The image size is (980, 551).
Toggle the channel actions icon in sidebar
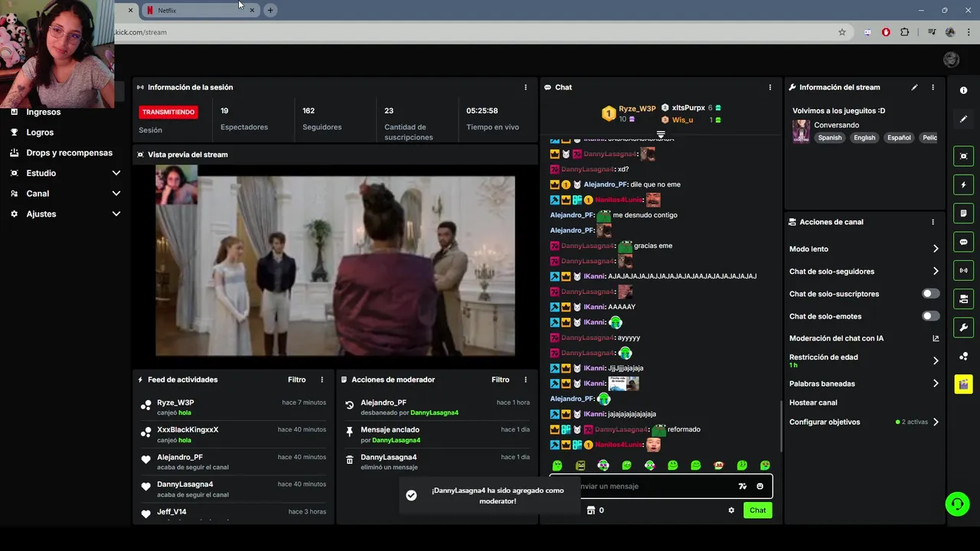point(963,298)
